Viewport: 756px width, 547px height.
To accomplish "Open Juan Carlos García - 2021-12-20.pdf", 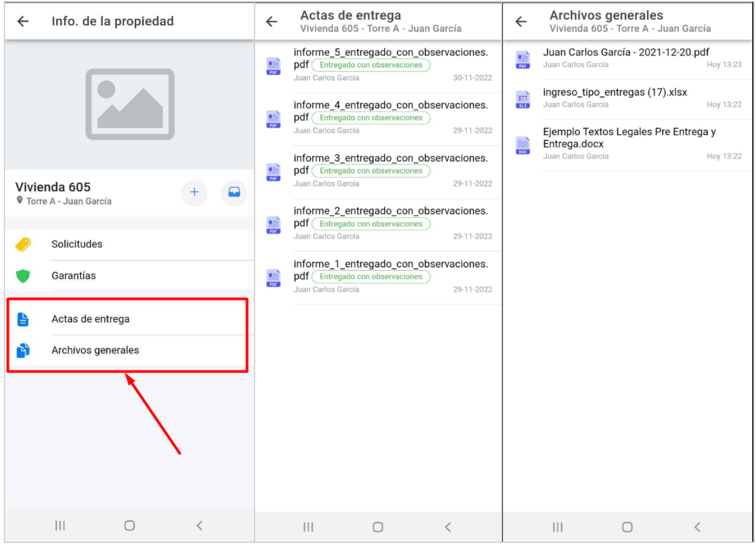I will point(628,59).
